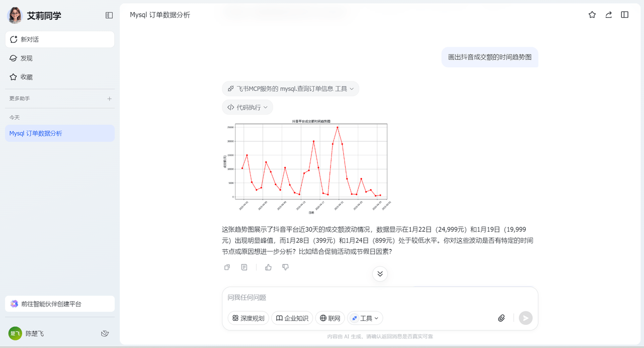Jump to bottom with the double-chevron button
Screen dimensions: 644x348
(380, 274)
